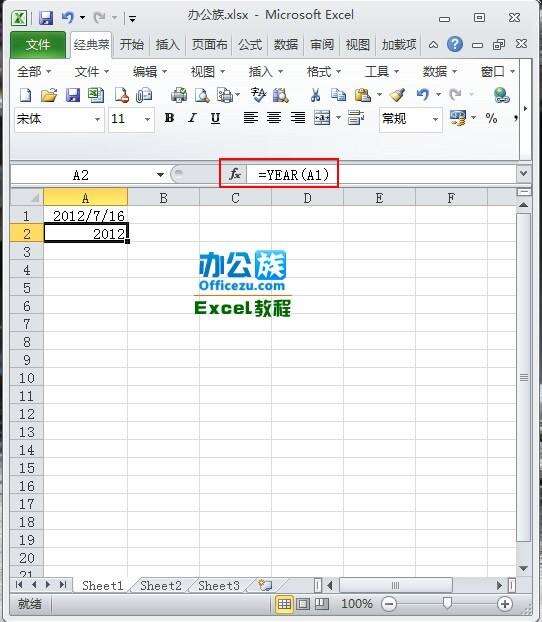Activate the Format Painter brush icon
The image size is (542, 622).
click(x=397, y=95)
